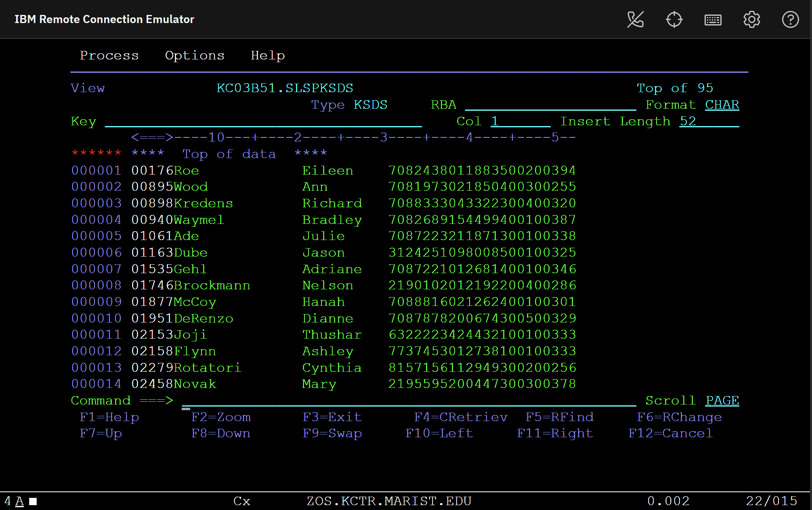812x510 pixels.
Task: Click host ZOS.KCTR.MARIST.EDU in status bar
Action: pos(389,501)
